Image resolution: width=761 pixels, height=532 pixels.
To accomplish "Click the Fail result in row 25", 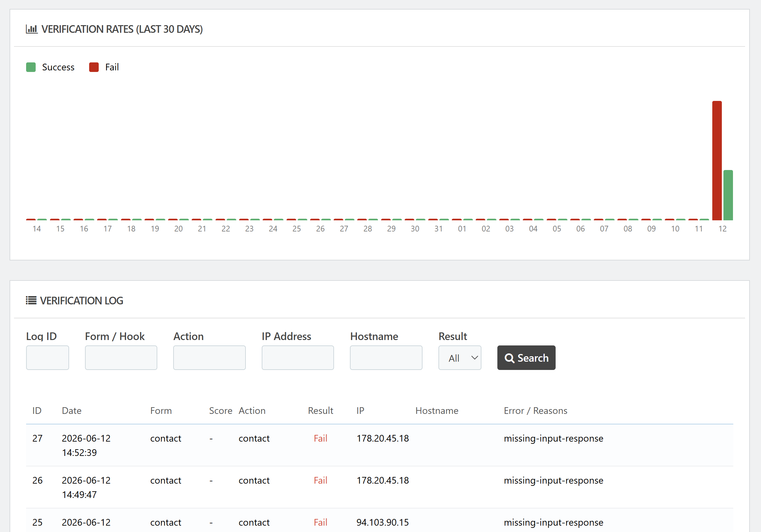I will [x=321, y=522].
